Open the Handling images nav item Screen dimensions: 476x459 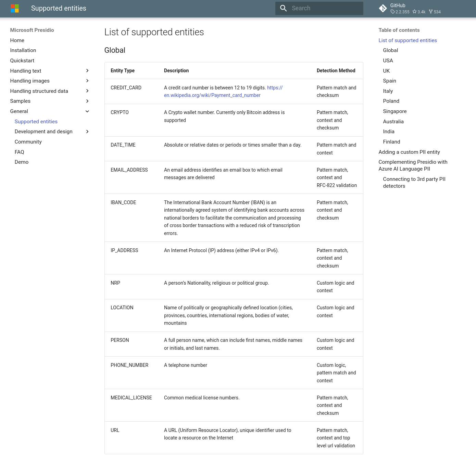click(30, 81)
